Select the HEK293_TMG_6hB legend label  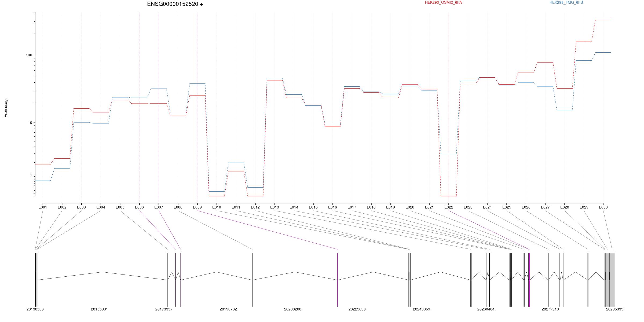(x=566, y=2)
